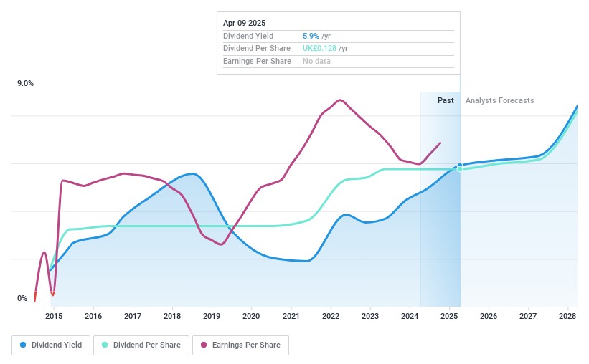Click the 2021 x-axis year label
Screen dimensions: 589x364
tap(291, 316)
